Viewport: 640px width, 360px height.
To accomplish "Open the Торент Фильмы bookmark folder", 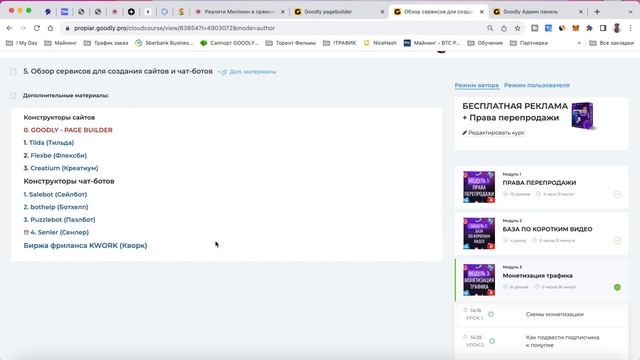I will [291, 43].
